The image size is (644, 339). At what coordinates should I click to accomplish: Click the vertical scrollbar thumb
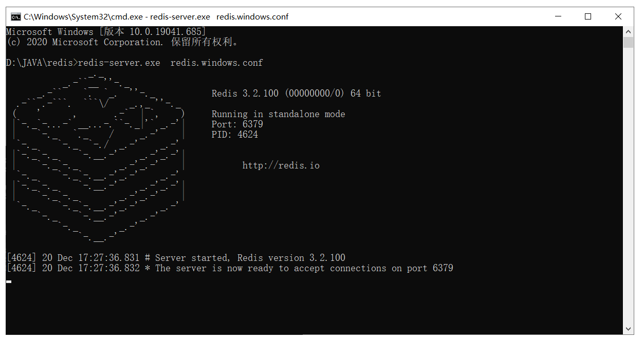click(628, 42)
